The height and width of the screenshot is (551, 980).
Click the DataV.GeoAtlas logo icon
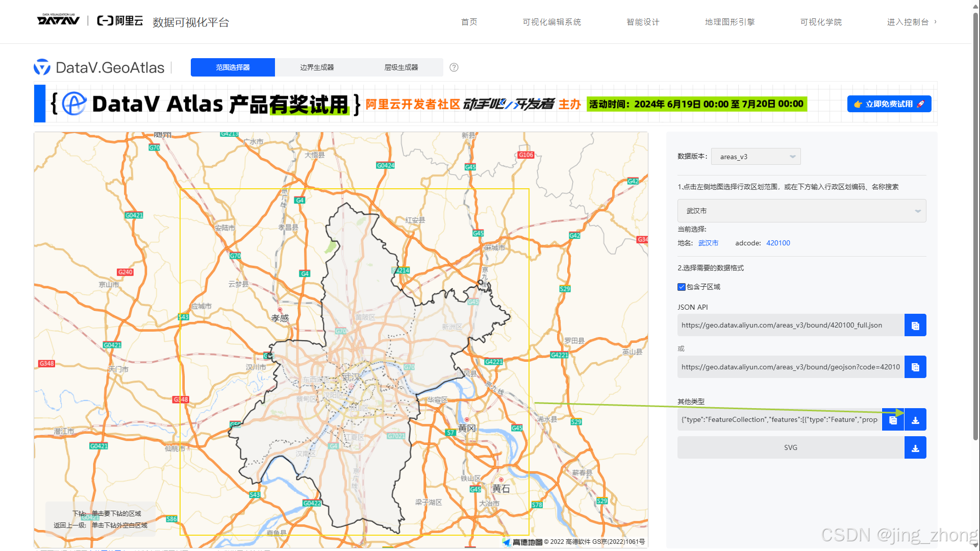(x=42, y=67)
